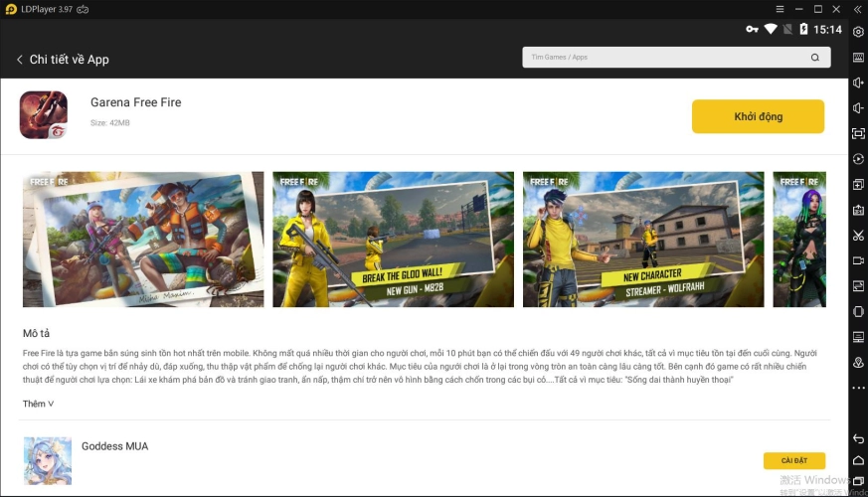Go back from Chi tiết về App
Image resolution: width=868 pixels, height=497 pixels.
[19, 60]
